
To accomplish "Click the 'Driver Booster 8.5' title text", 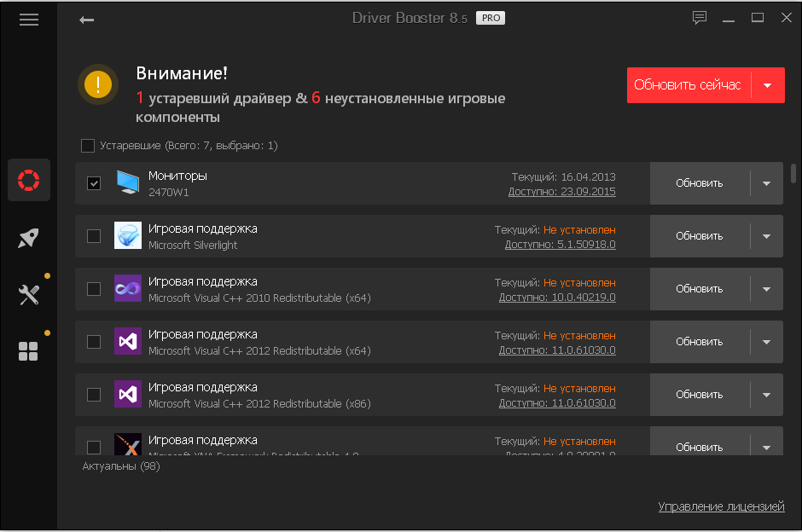I will (x=410, y=18).
